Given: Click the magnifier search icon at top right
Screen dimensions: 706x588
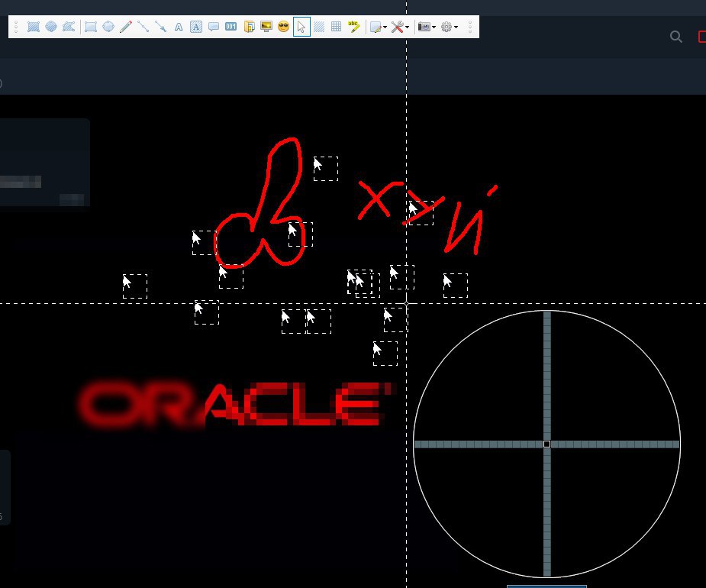Looking at the screenshot, I should pos(675,37).
